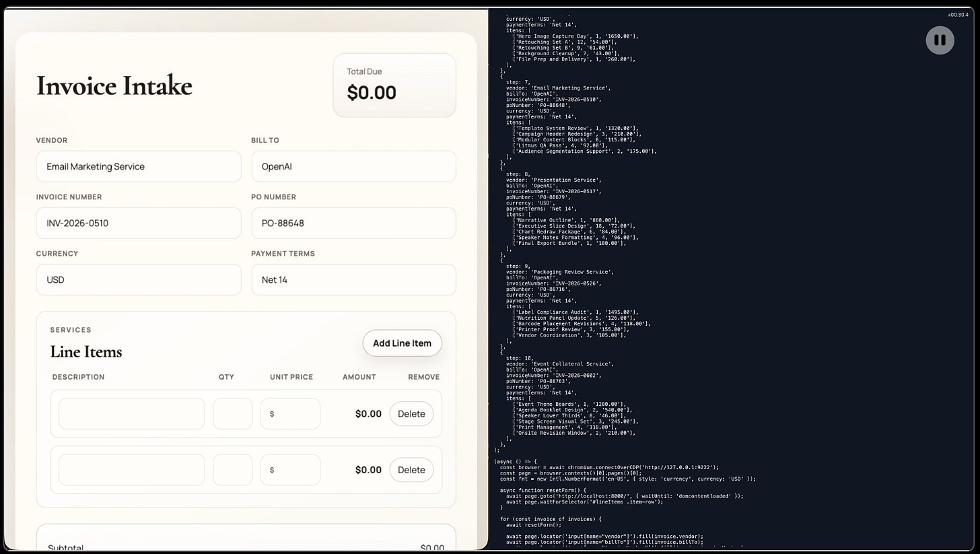Click the Invoice Intake heading

tap(114, 85)
